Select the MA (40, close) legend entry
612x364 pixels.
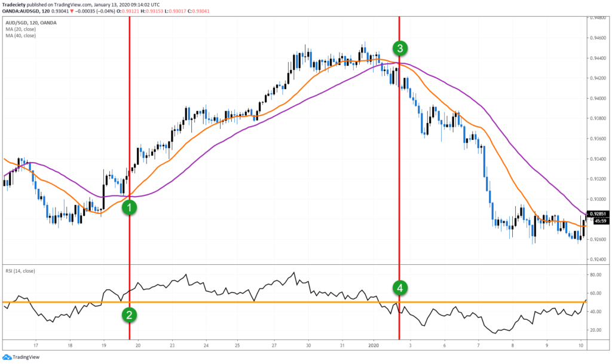click(x=22, y=34)
